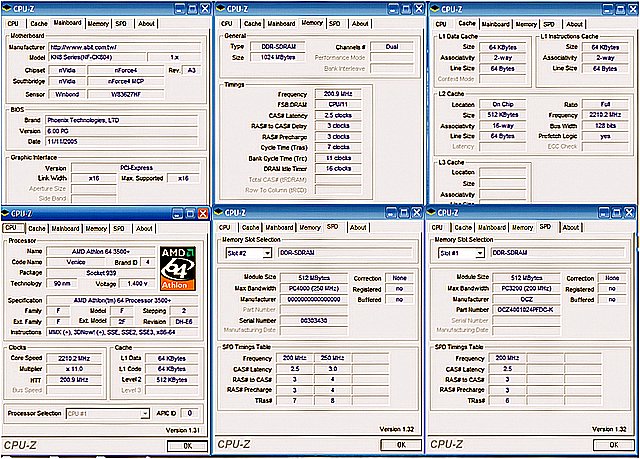Open Memory tab in the L1/L2 Cache window
This screenshot has width=640, height=459.
pyautogui.click(x=526, y=24)
